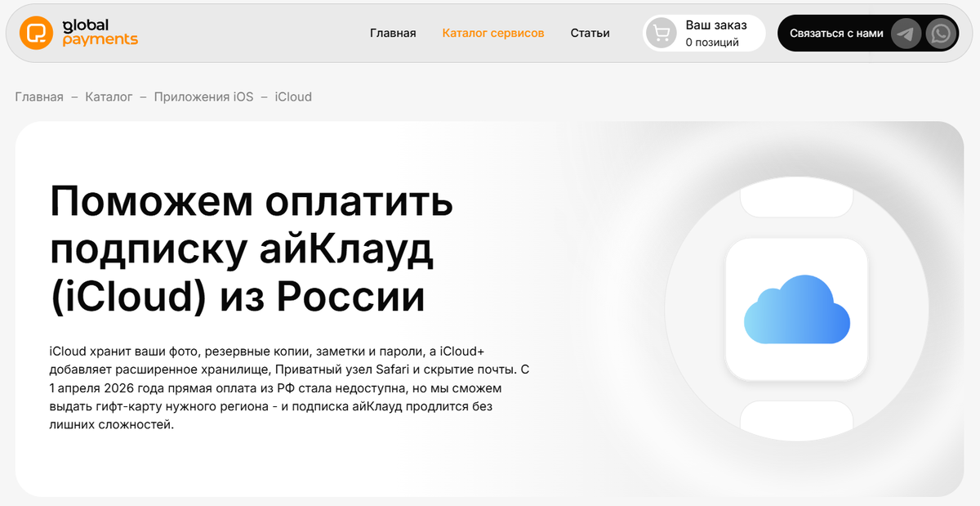Follow the Приложения iOS breadcrumb link
This screenshot has height=506, width=980.
(203, 96)
